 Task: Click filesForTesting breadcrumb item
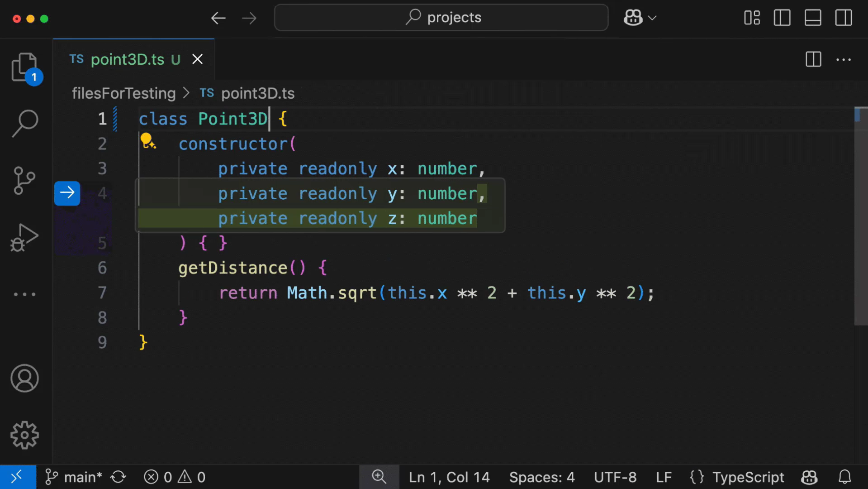(x=123, y=93)
